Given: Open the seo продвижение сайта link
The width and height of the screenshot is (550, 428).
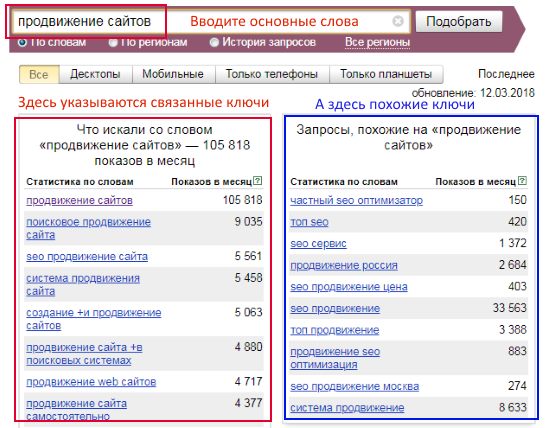Looking at the screenshot, I should [x=87, y=256].
